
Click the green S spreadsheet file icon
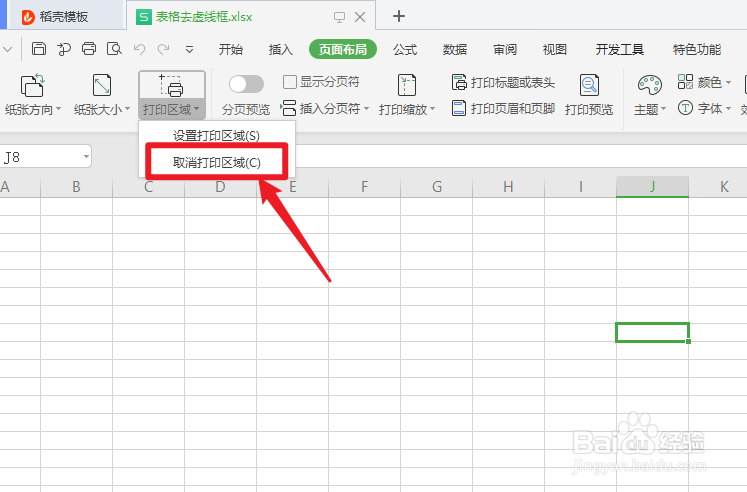click(x=143, y=17)
